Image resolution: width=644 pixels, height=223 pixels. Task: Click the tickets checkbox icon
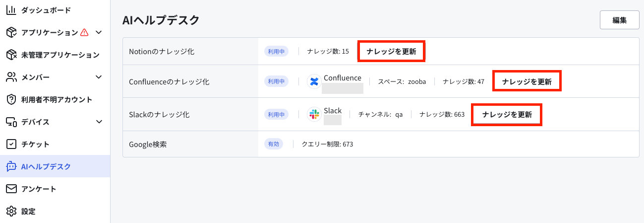coord(11,144)
